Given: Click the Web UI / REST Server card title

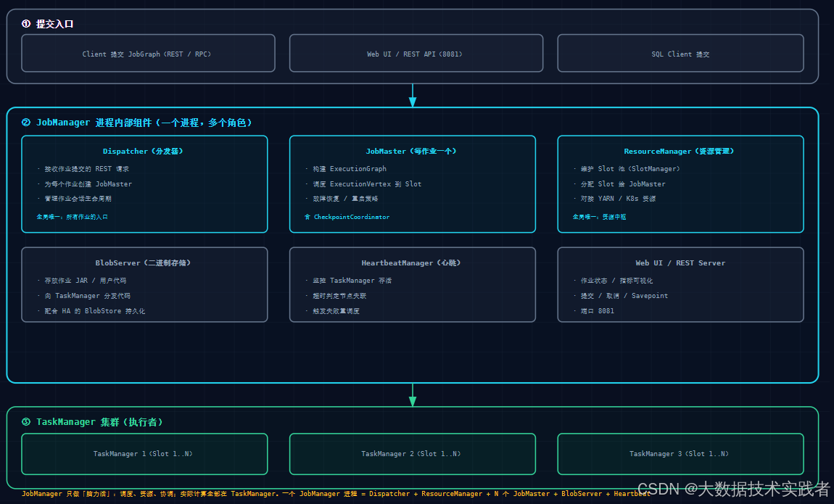Looking at the screenshot, I should pos(680,263).
